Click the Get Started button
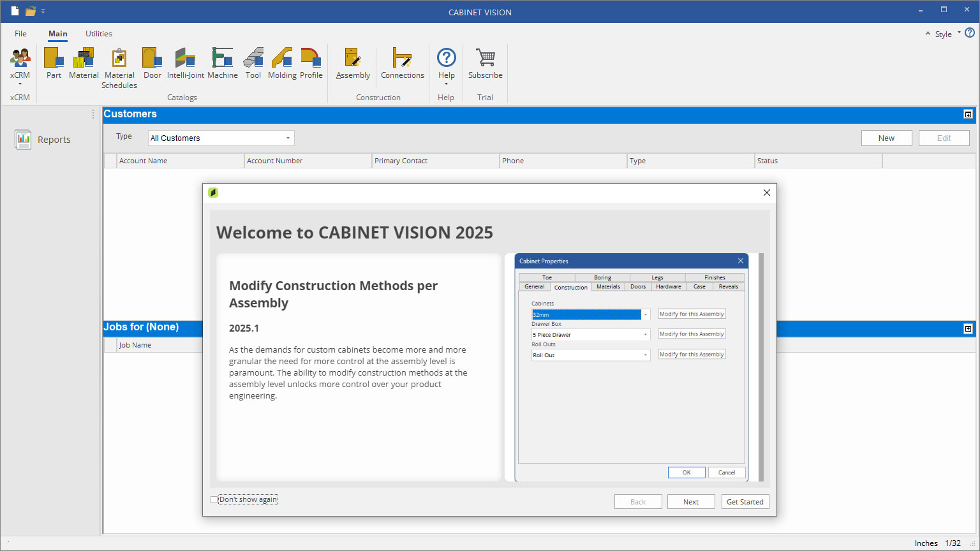This screenshot has height=551, width=980. coord(745,501)
